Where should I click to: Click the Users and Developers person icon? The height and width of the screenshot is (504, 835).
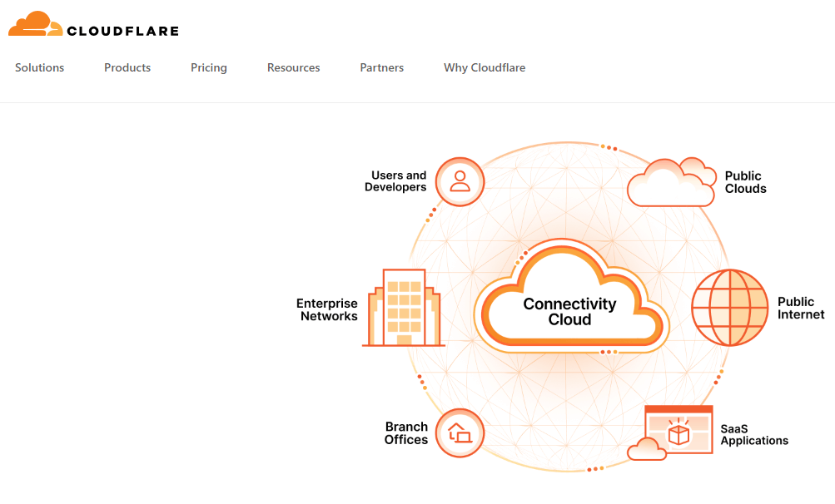[x=460, y=181]
